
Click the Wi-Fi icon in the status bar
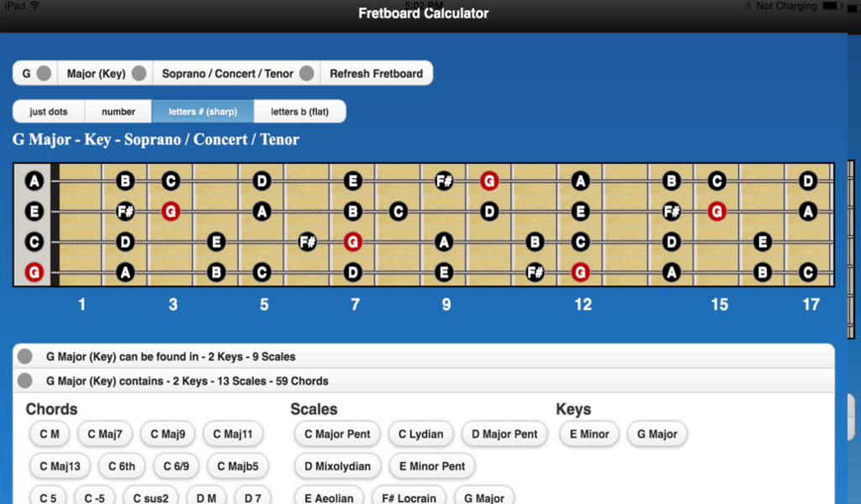35,6
